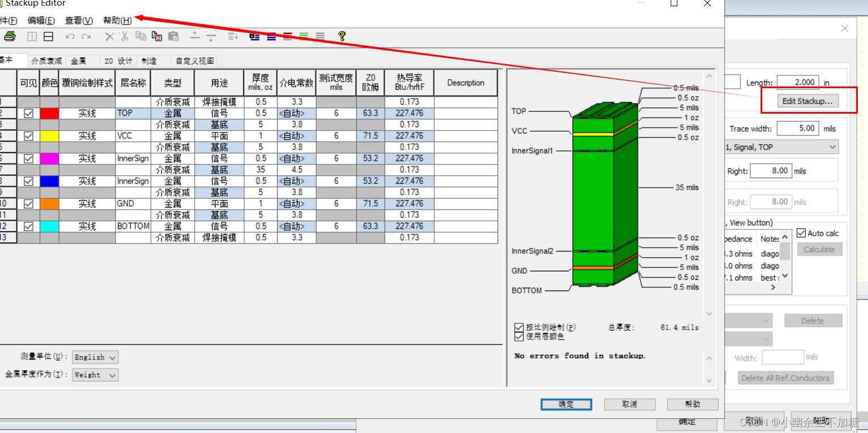Click the 取消 button in Stackup Editor
The image size is (868, 433).
630,404
